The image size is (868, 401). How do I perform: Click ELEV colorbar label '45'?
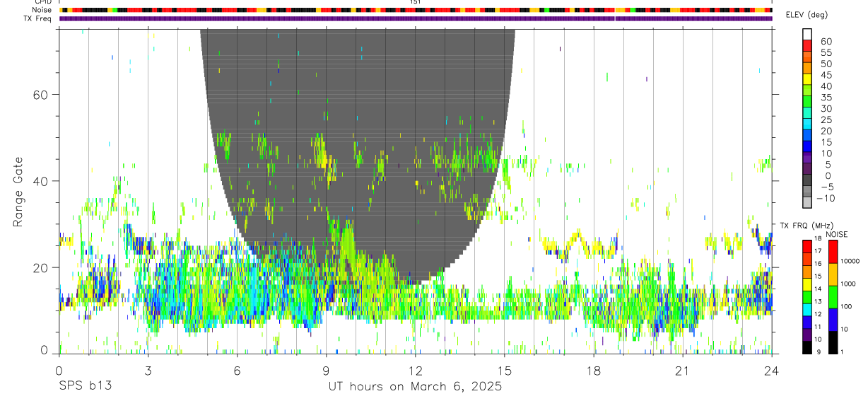pos(825,75)
